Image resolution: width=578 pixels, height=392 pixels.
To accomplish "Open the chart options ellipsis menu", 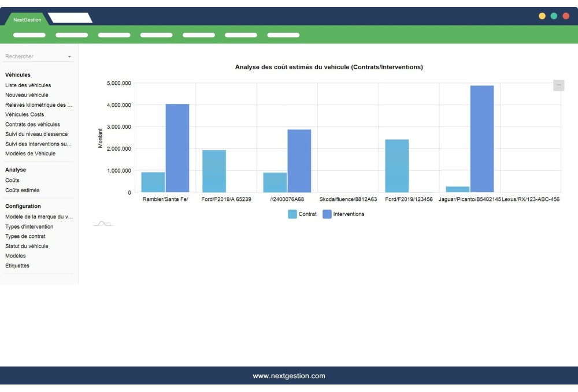I will [558, 85].
